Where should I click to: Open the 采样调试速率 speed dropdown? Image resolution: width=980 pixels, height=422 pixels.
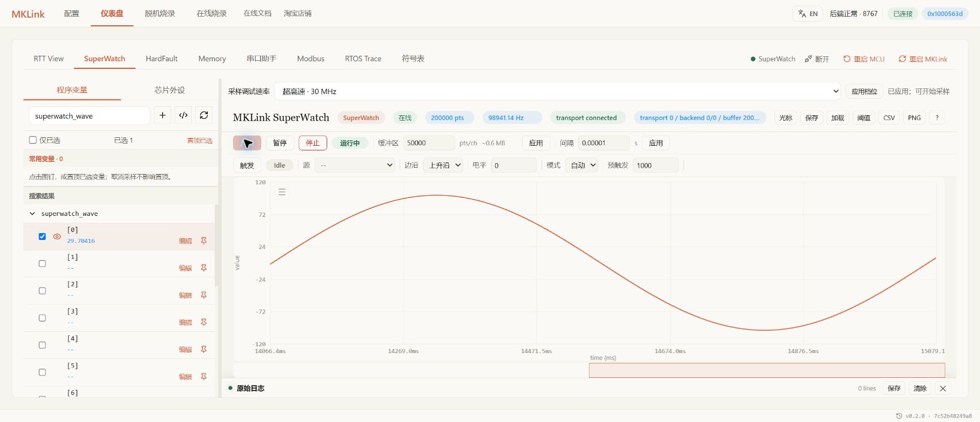click(x=557, y=91)
